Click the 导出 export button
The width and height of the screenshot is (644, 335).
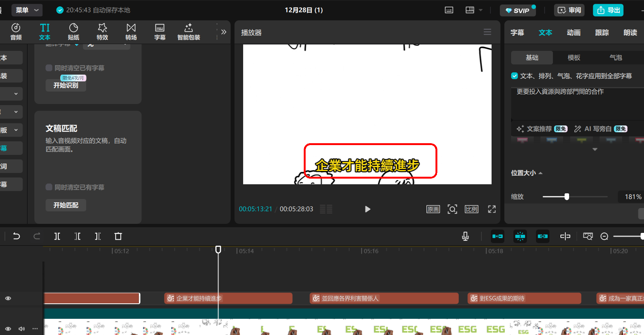608,10
